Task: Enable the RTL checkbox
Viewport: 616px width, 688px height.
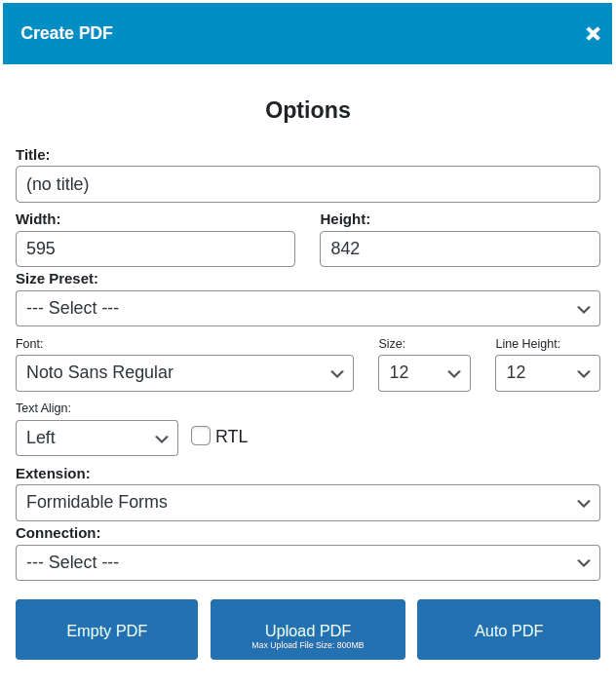Action: [x=201, y=436]
